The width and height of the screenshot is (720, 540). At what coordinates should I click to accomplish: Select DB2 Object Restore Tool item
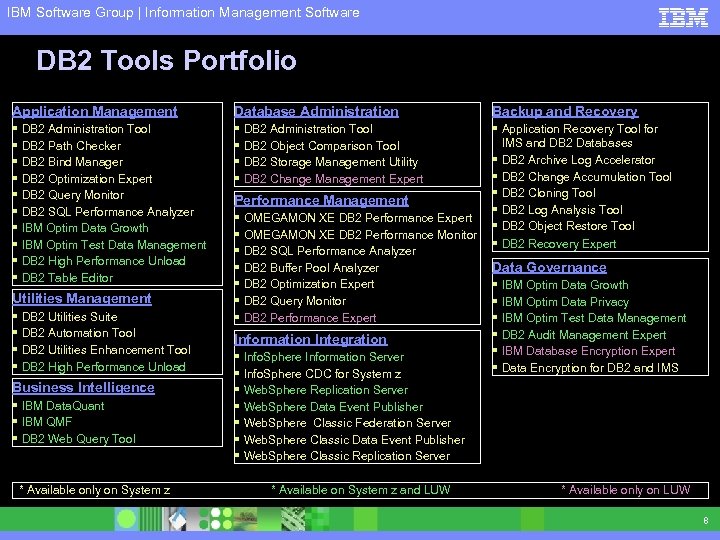(568, 226)
